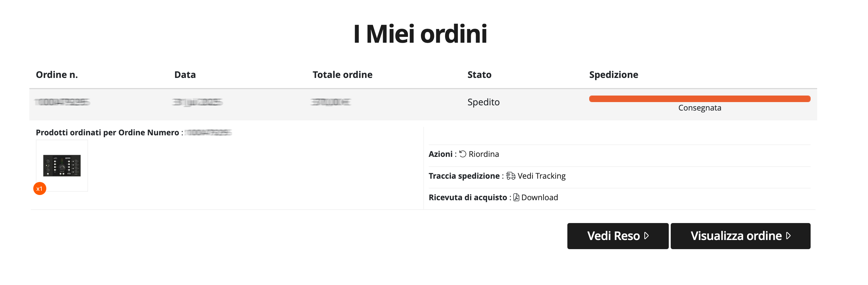
Task: Select the truck icon beside Vedi Tracking
Action: pos(510,175)
